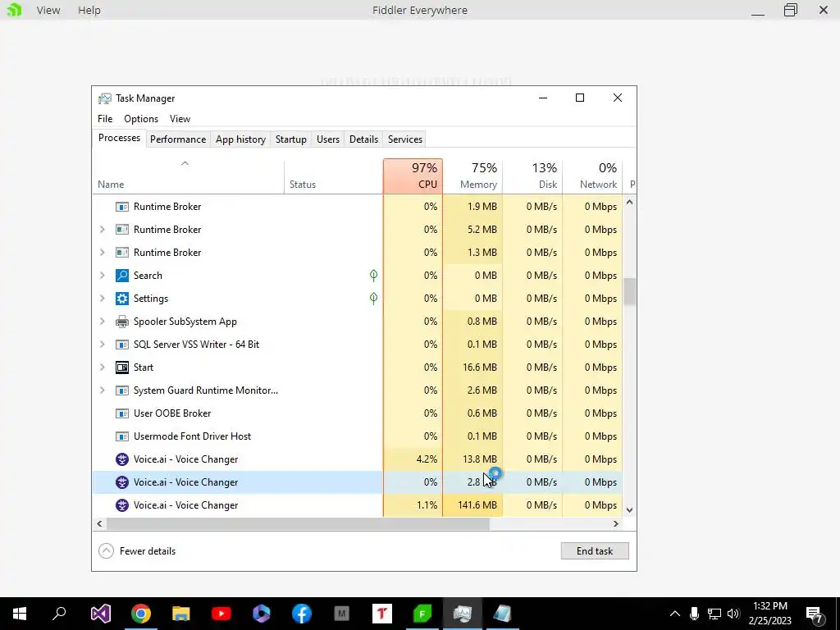Click the scroll right arrow of process list
The height and width of the screenshot is (630, 840).
coord(616,524)
